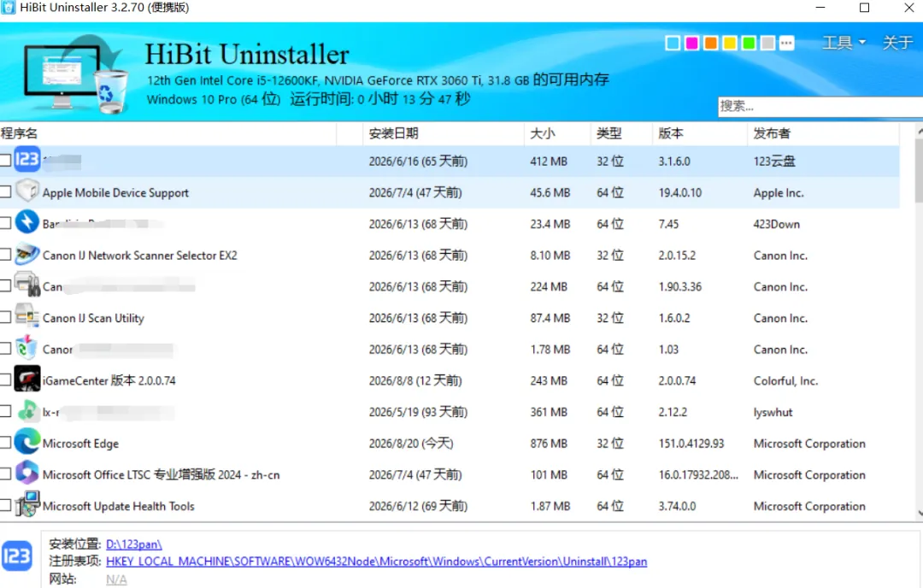Sort by the 类型 column header
The width and height of the screenshot is (923, 588).
[x=621, y=133]
